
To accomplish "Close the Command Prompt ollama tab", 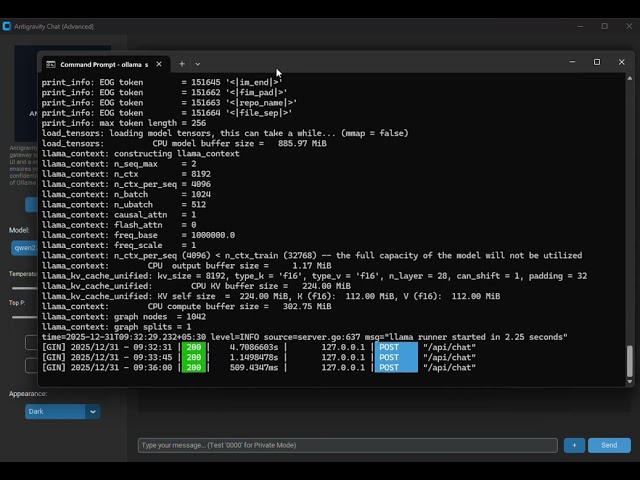I will click(158, 64).
